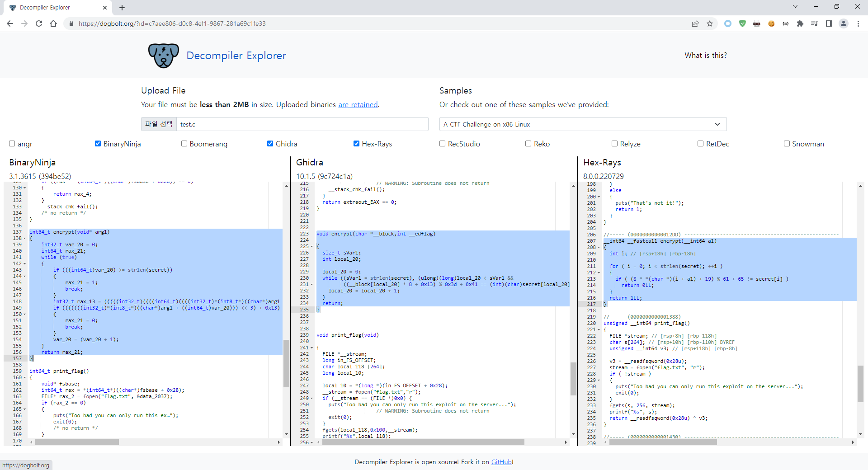Collapse BinaryNinja code fold at line 138
Screen dimensions: 868x470
point(25,239)
